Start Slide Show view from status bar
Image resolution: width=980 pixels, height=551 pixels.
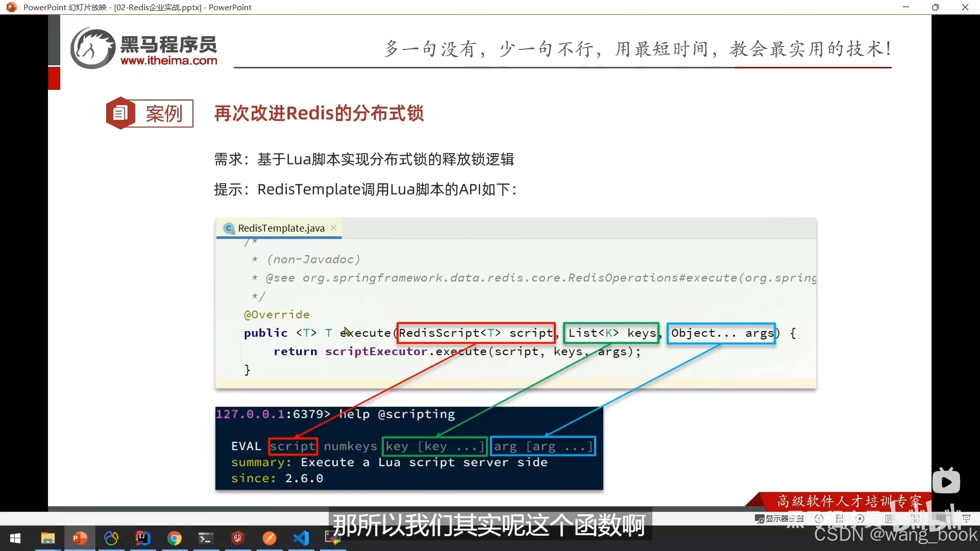click(966, 518)
